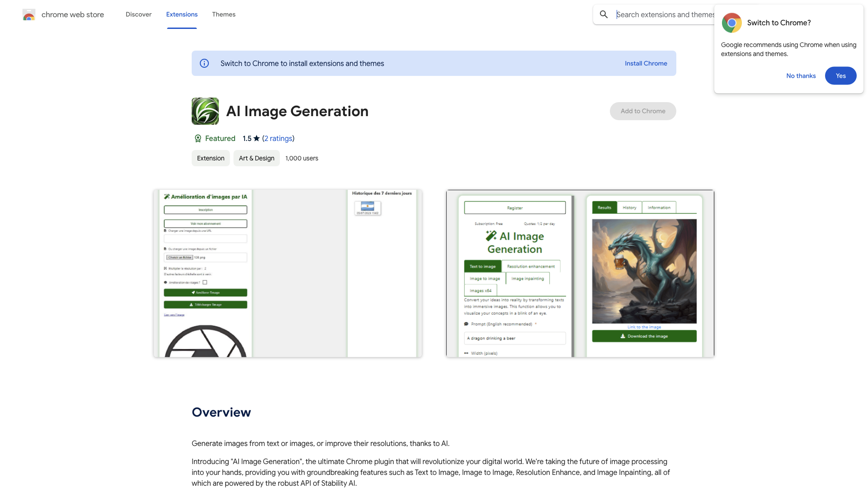The height and width of the screenshot is (488, 868).
Task: Open the dragon screenshot thumbnail
Action: pyautogui.click(x=580, y=273)
